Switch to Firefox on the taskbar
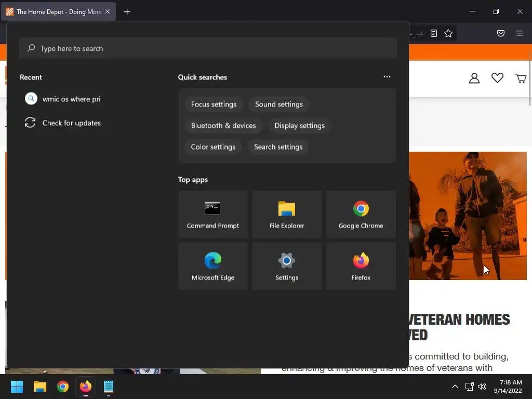Viewport: 532px width, 399px height. (86, 387)
